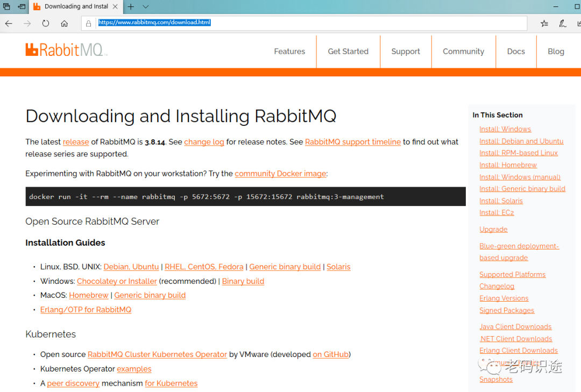Click the docker run command block
The image size is (581, 392).
(x=245, y=196)
